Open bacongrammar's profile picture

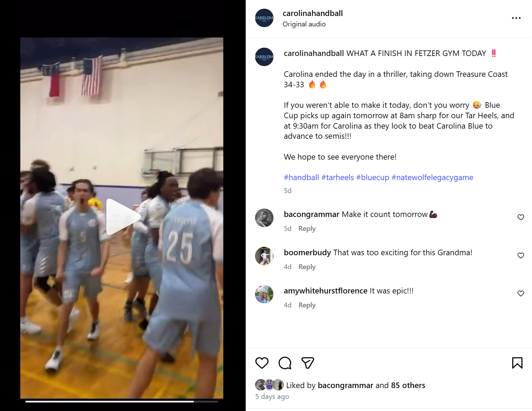click(x=264, y=218)
